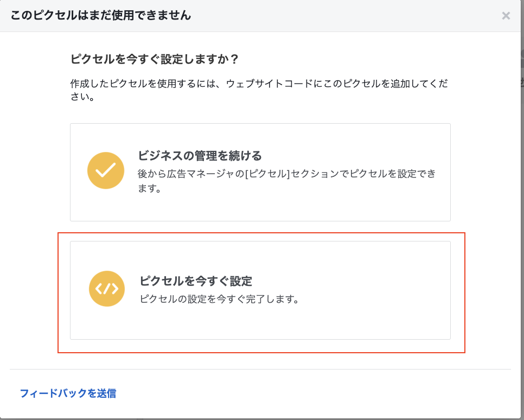Click the yellow code brackets icon
This screenshot has width=524, height=420.
pyautogui.click(x=107, y=289)
